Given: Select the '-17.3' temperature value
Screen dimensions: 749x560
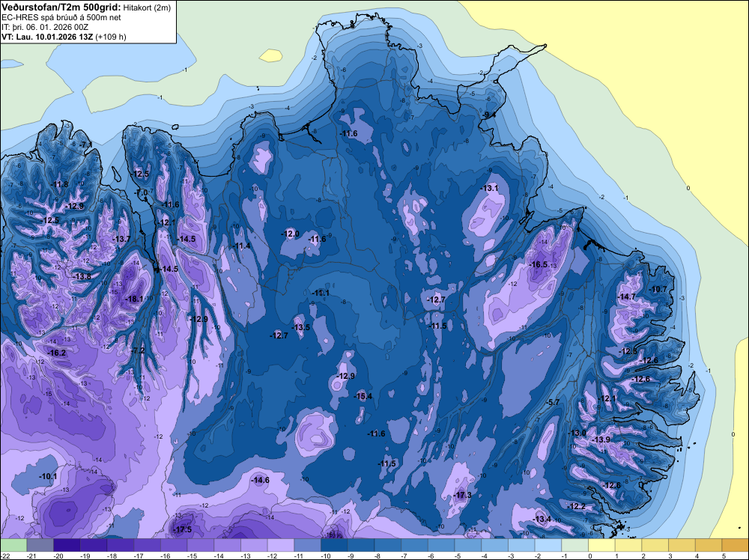Looking at the screenshot, I should 462,495.
